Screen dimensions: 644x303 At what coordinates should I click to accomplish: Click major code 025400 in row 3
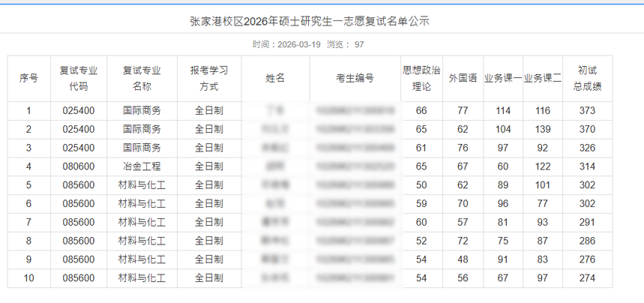tap(79, 148)
